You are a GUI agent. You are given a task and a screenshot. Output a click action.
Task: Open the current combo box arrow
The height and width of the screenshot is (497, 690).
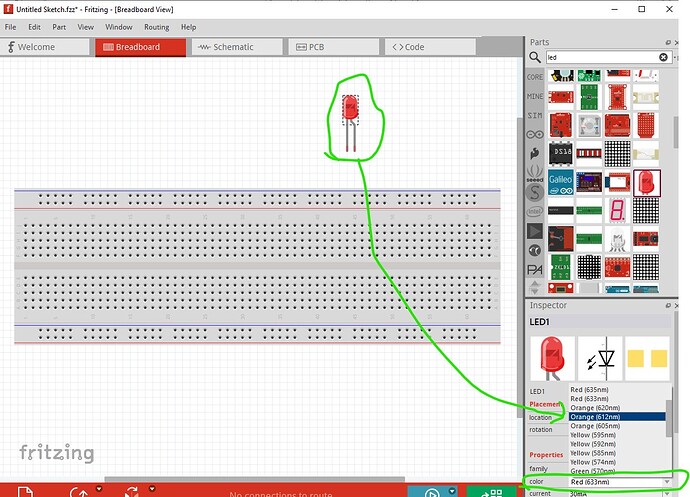click(x=667, y=493)
